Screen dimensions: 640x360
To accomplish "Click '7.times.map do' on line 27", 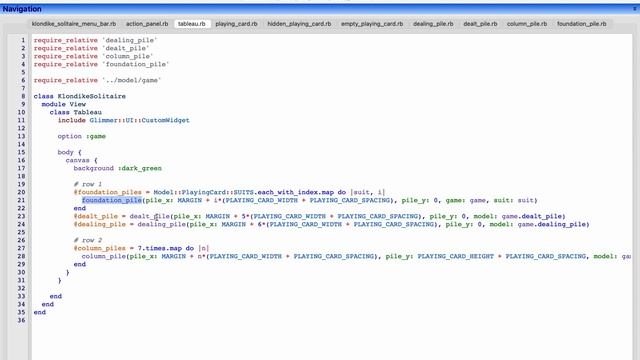I will (x=165, y=248).
